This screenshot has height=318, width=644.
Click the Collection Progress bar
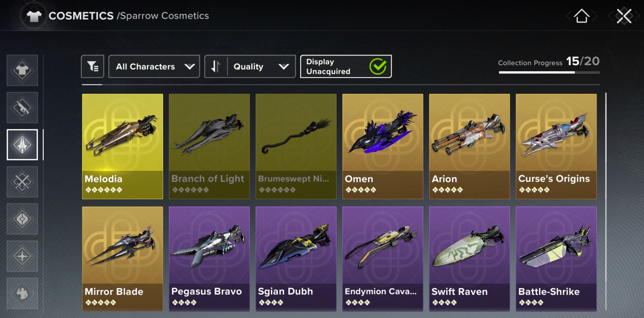pyautogui.click(x=549, y=72)
